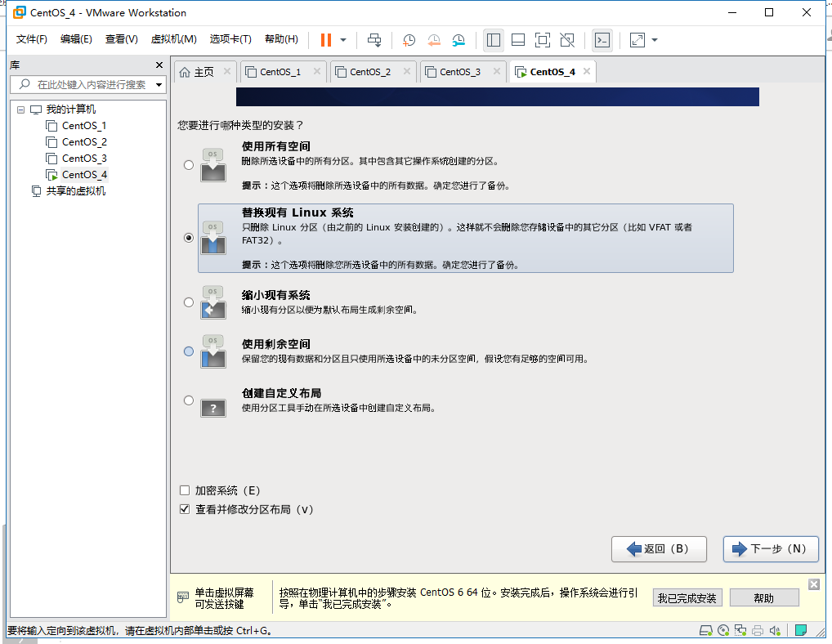
Task: Open the 选项卡(T) menu
Action: click(x=230, y=39)
